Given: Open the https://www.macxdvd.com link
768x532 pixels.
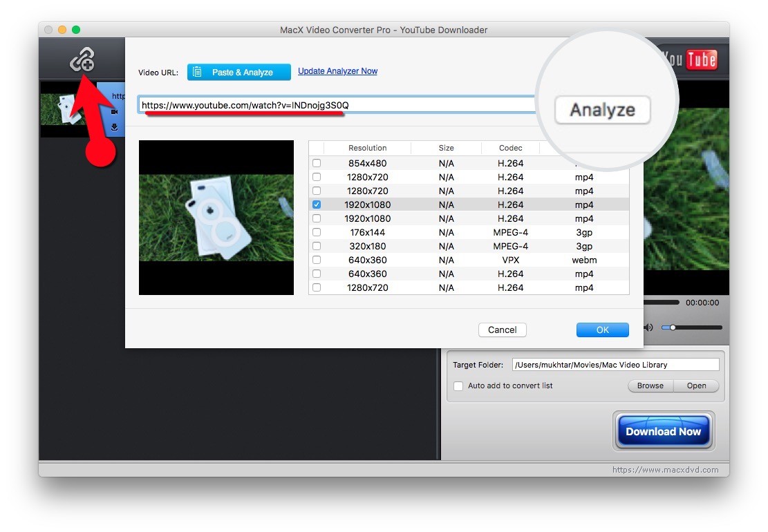Looking at the screenshot, I should 665,470.
